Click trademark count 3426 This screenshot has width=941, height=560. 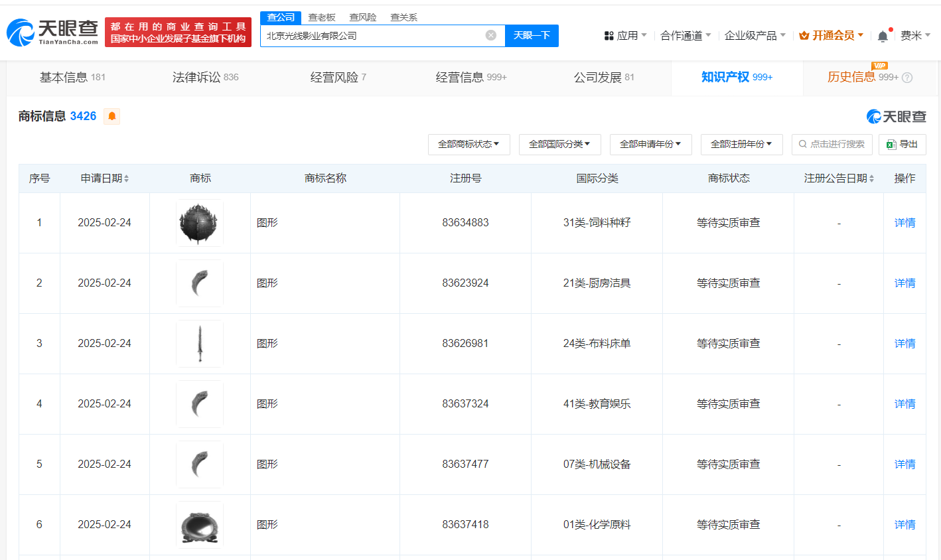[83, 116]
